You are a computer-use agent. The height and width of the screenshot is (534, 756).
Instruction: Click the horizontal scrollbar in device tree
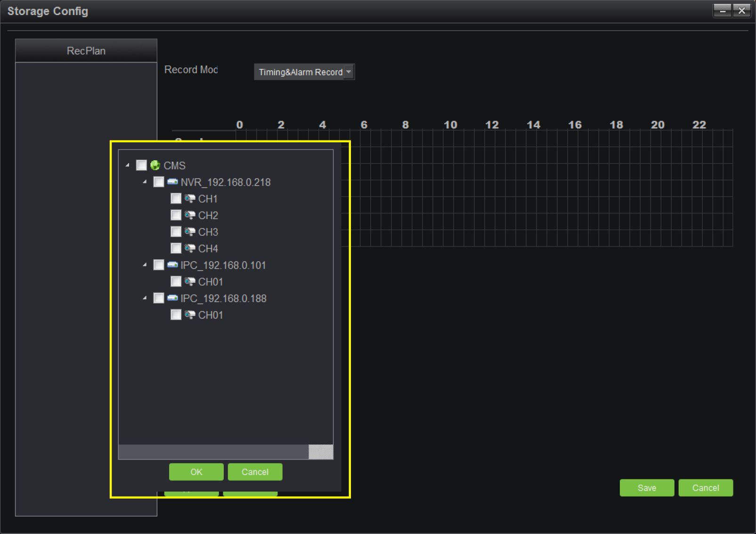[x=213, y=452]
